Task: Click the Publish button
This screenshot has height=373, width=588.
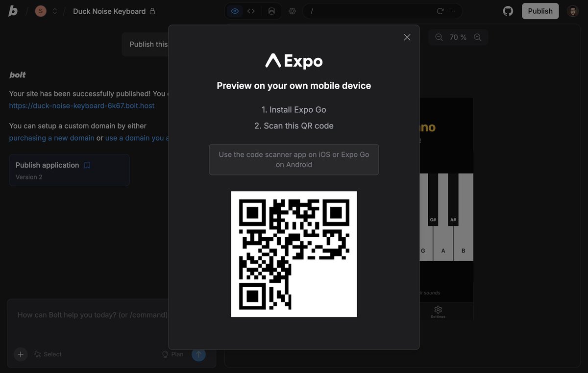Action: [x=540, y=11]
